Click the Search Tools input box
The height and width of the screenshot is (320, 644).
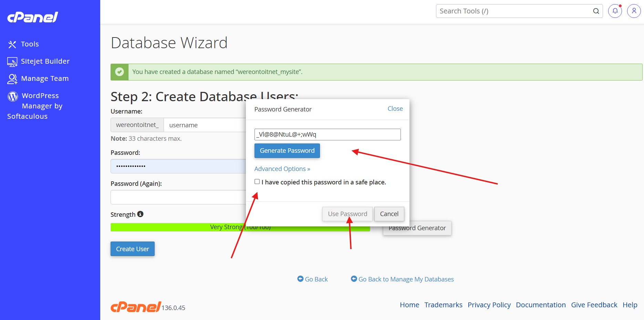click(515, 11)
